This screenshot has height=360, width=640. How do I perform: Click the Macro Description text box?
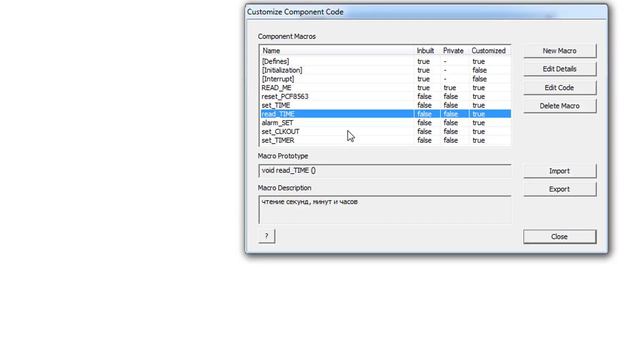point(384,210)
